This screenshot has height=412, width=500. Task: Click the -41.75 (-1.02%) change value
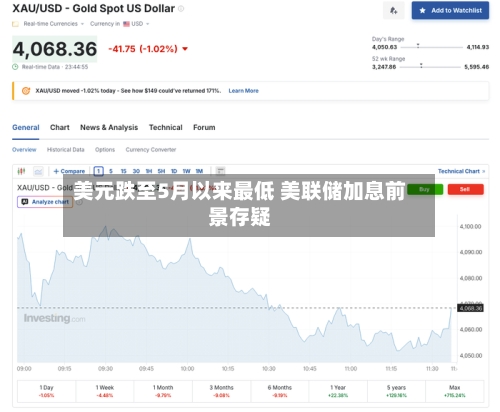143,49
